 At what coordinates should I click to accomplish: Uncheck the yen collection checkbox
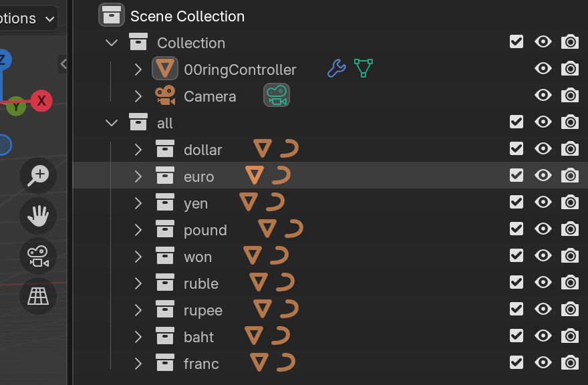(517, 202)
